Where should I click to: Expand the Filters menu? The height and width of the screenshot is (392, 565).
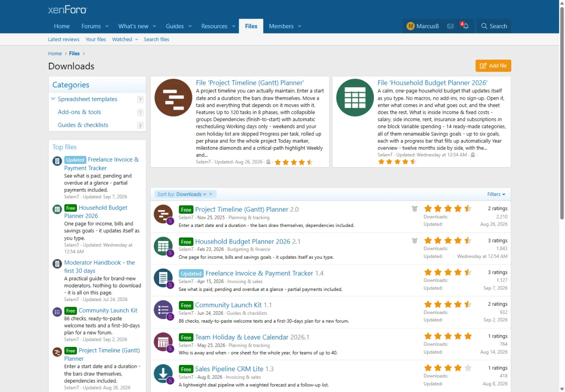[496, 194]
